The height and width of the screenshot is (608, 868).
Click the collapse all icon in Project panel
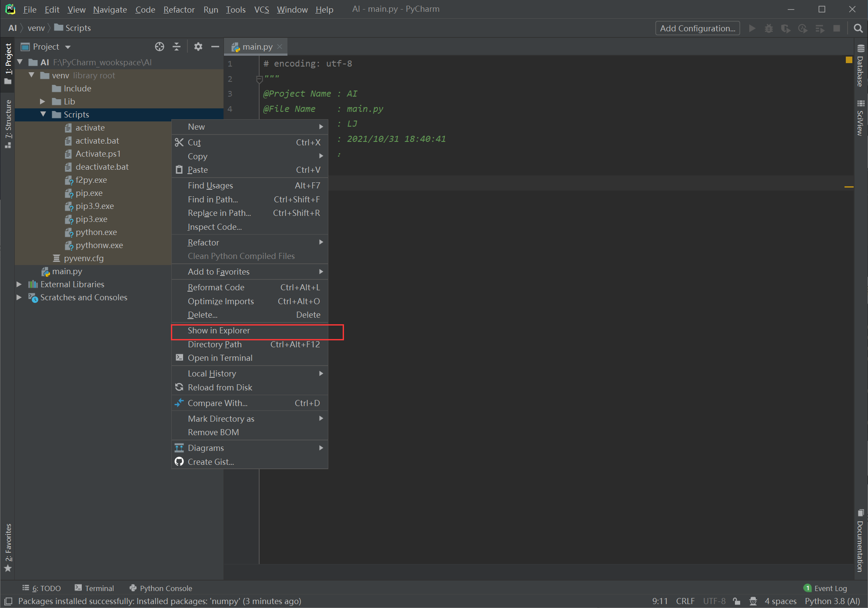177,47
